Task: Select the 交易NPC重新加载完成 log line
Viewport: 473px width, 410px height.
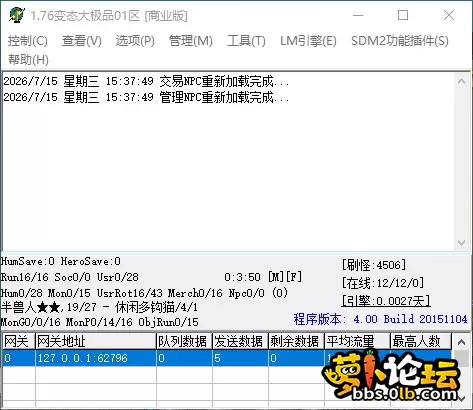Action: pos(146,81)
